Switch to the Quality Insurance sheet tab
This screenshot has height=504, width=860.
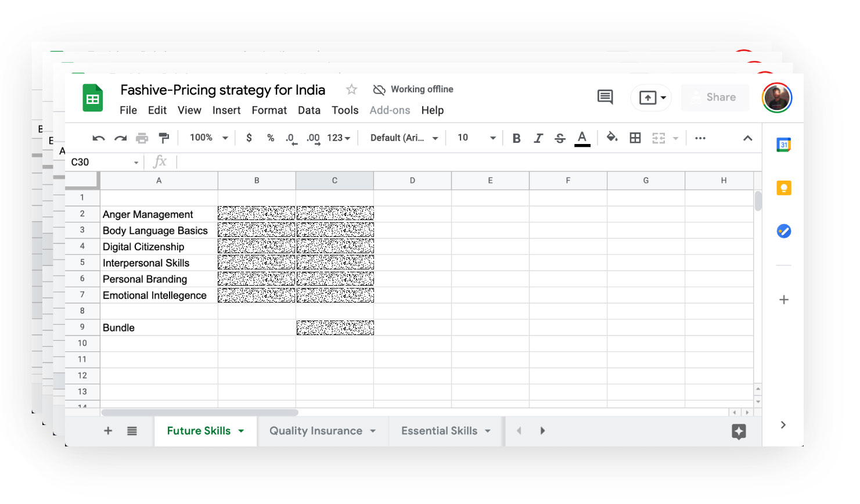point(316,431)
